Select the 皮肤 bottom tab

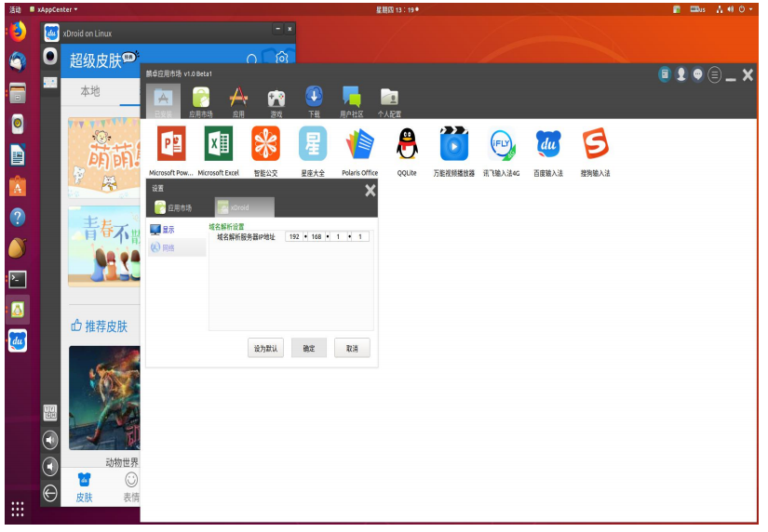(84, 487)
